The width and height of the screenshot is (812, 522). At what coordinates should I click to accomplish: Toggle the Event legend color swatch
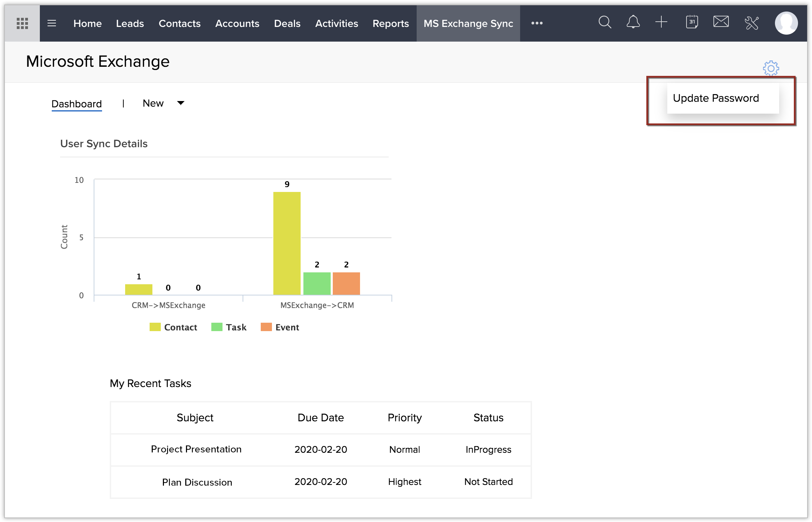pos(266,327)
